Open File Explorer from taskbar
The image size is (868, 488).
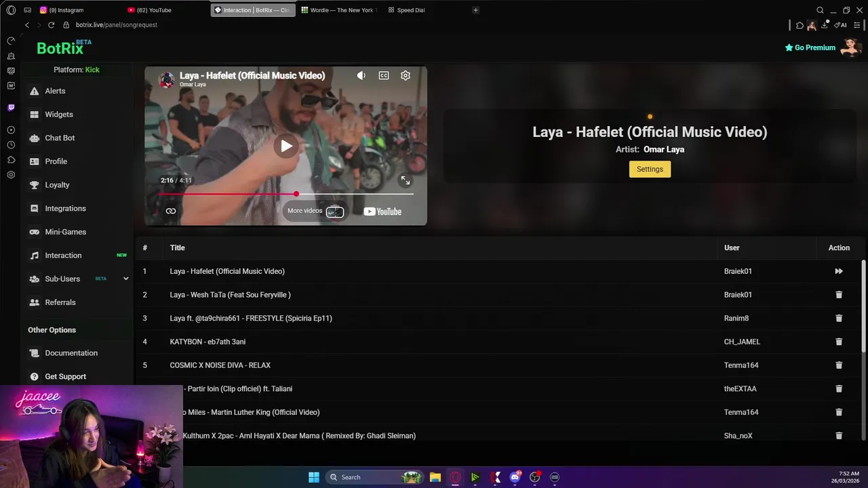click(x=435, y=477)
